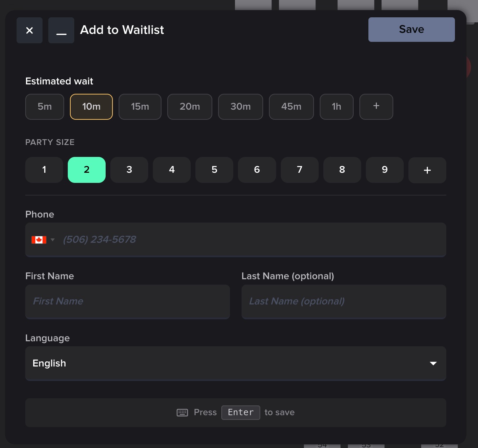Screen dimensions: 478x448
Task: Click the Last Name (optional) field
Action: [x=344, y=302]
